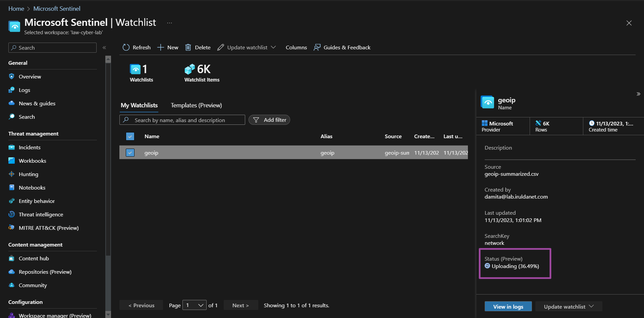Click the Search item icon under General
This screenshot has height=318, width=644.
tap(12, 117)
